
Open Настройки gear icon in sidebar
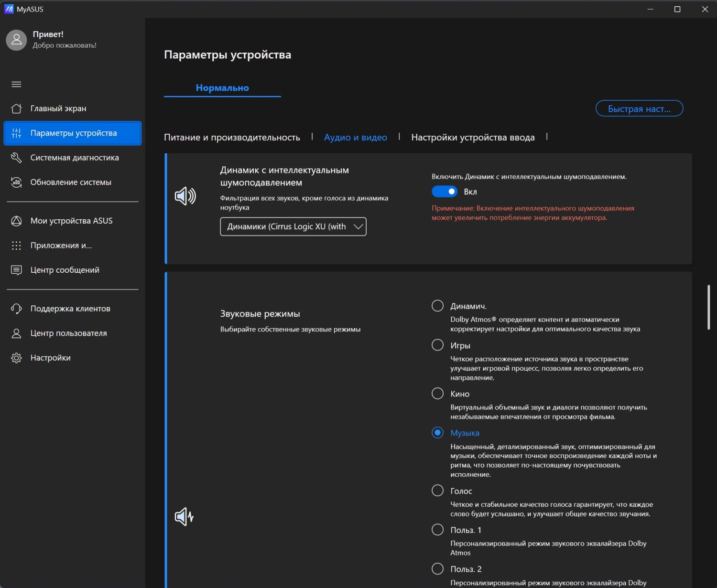point(16,358)
